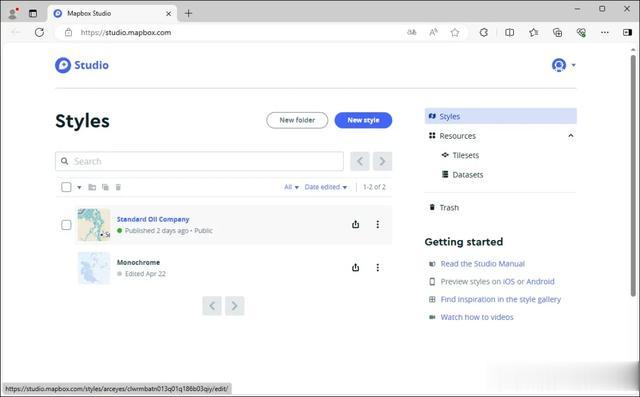640x397 pixels.
Task: Click the Monochrome map thumbnail
Action: point(94,268)
